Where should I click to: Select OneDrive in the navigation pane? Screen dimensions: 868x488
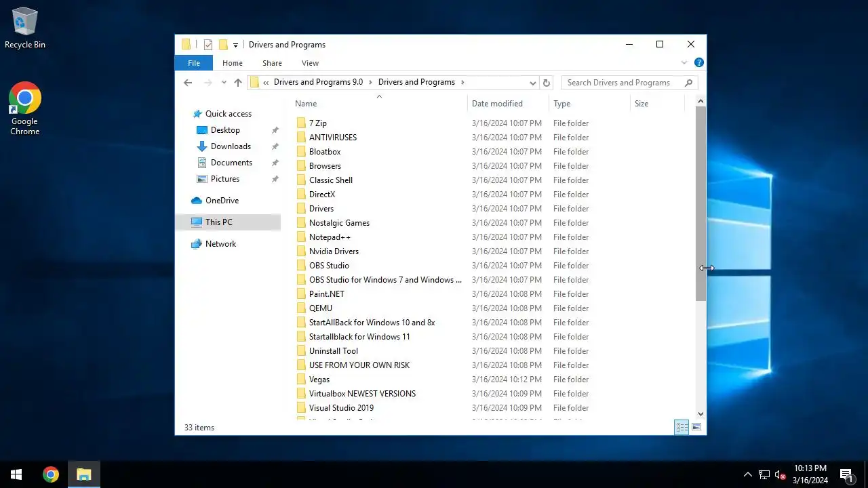[x=222, y=201]
